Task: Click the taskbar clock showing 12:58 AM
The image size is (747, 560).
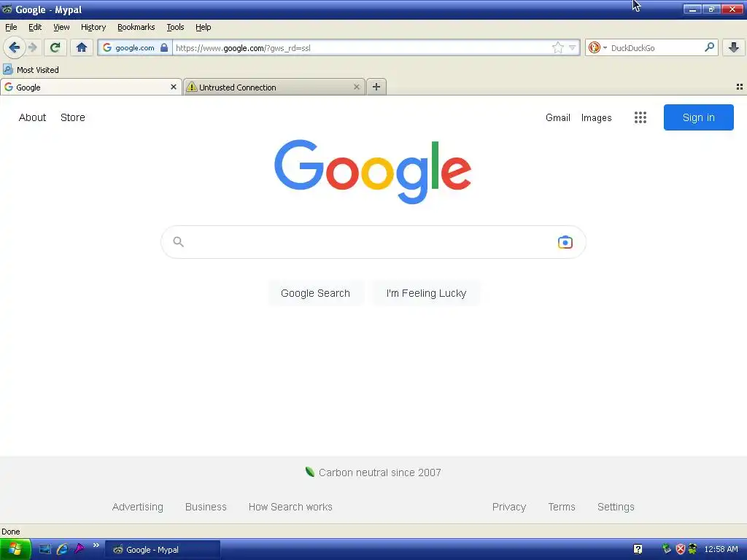Action: 721,549
